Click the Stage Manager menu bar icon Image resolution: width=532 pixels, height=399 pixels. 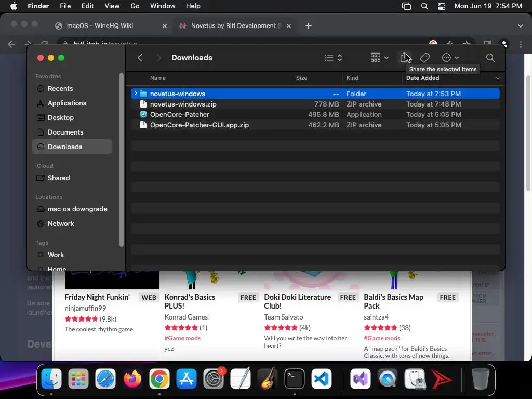click(406, 6)
